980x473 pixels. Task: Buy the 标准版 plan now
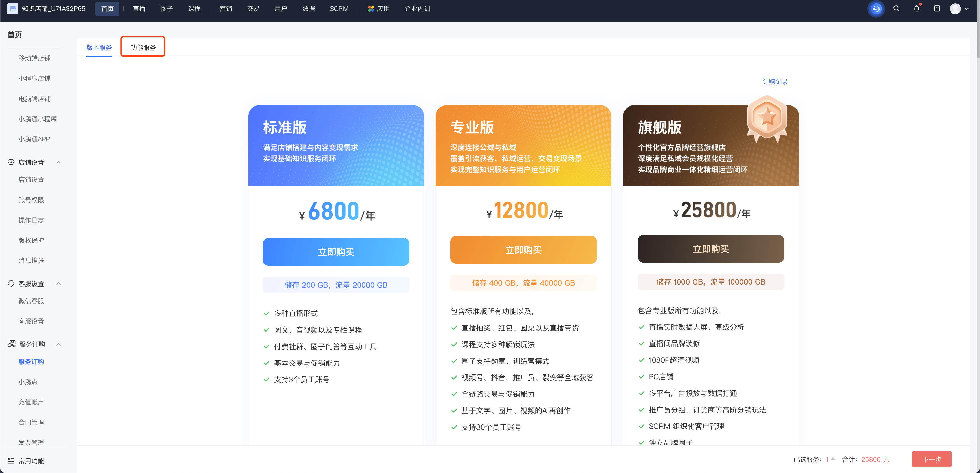pyautogui.click(x=336, y=252)
